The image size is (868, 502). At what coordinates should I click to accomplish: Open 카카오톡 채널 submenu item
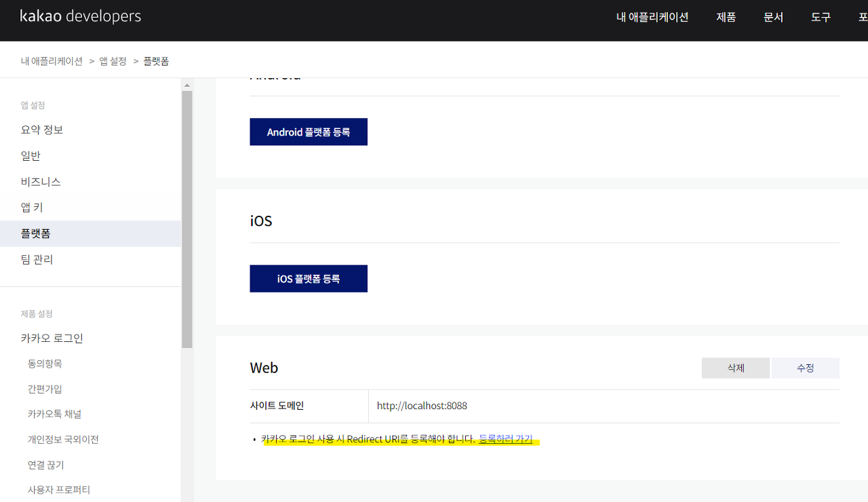click(55, 414)
